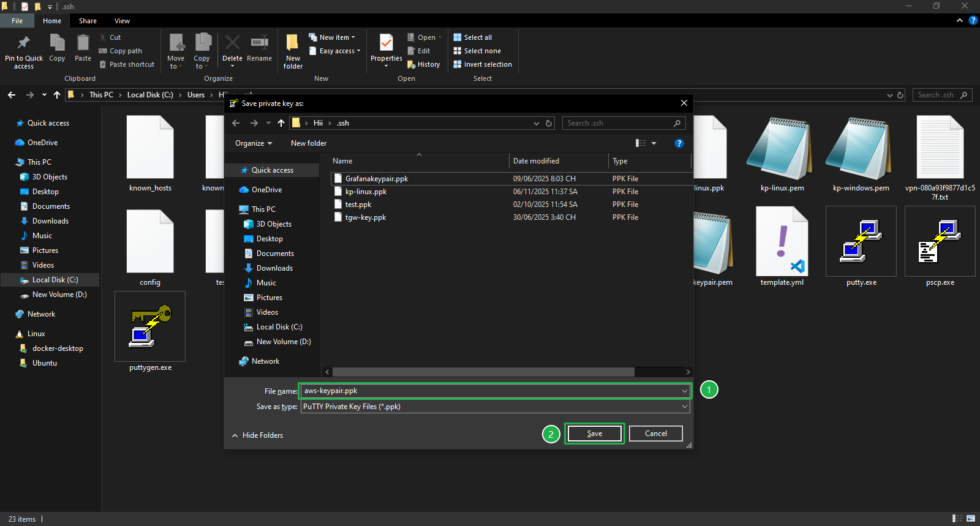
Task: Click the File name input field
Action: (x=495, y=391)
